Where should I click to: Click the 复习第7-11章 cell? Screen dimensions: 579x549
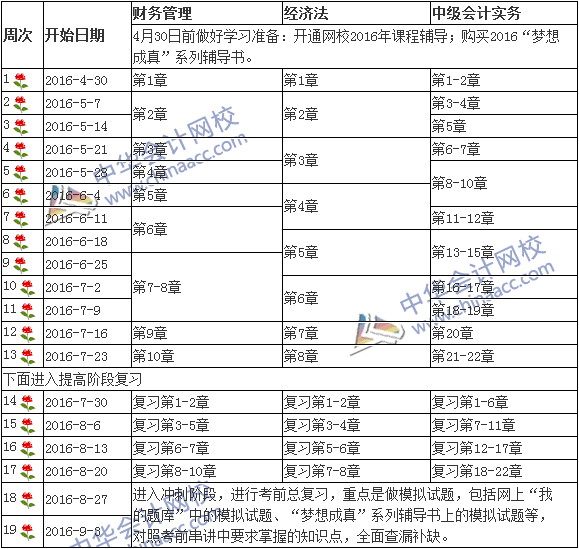504,425
